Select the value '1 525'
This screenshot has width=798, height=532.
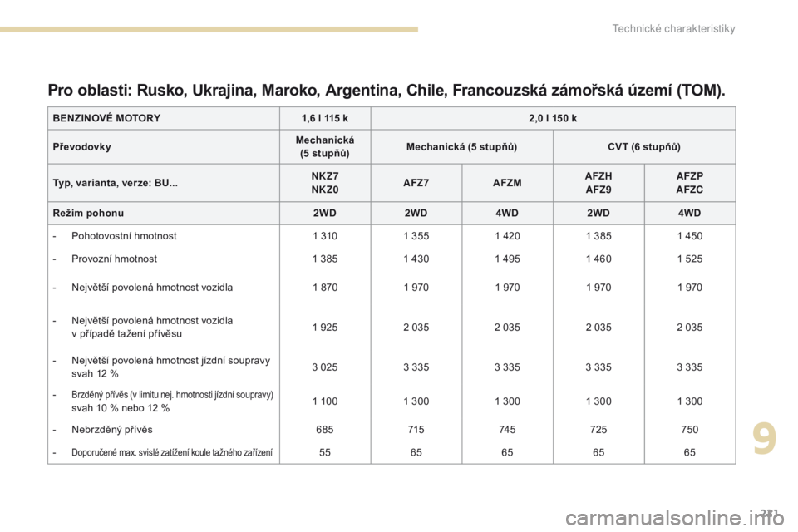click(x=690, y=259)
